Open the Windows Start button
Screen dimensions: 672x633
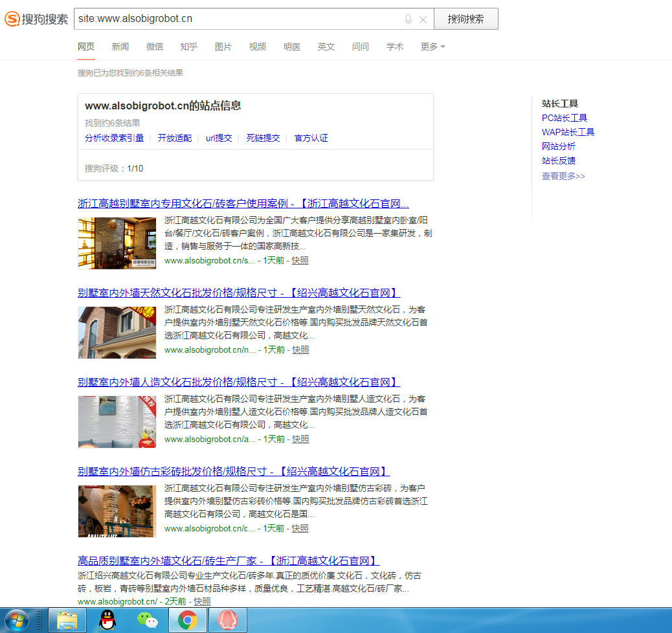point(17,620)
